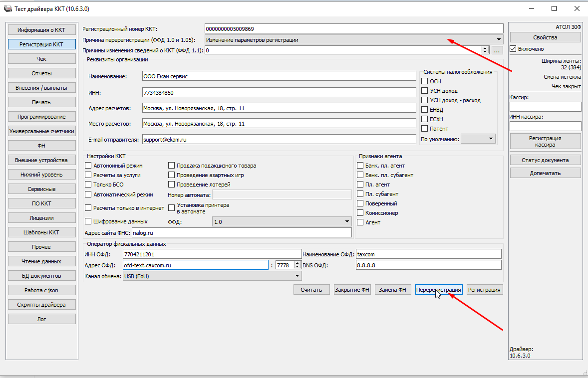
Task: Open the 'ПО ККТ' section
Action: tap(41, 203)
